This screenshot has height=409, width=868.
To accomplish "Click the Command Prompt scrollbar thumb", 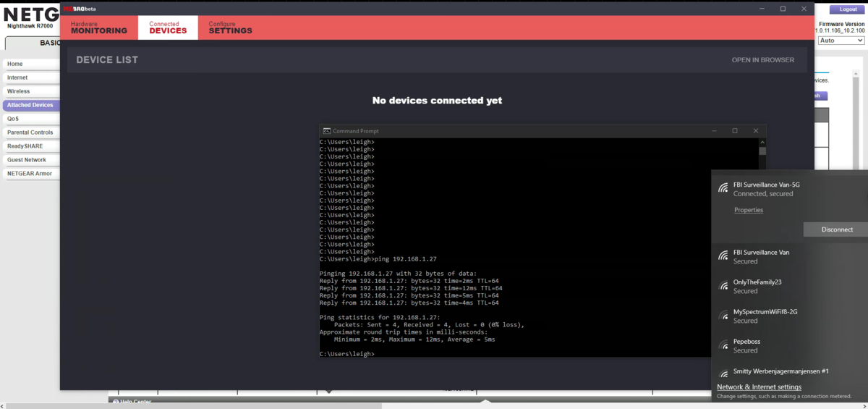I will coord(762,151).
